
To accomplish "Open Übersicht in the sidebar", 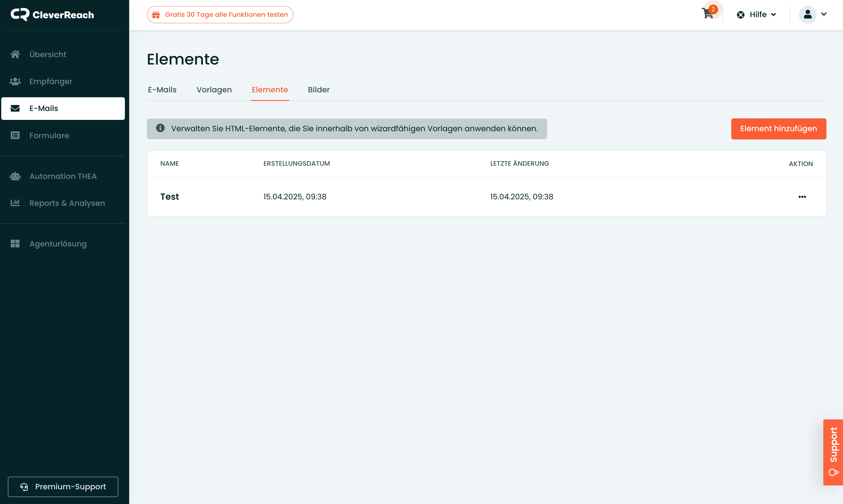I will [63, 54].
